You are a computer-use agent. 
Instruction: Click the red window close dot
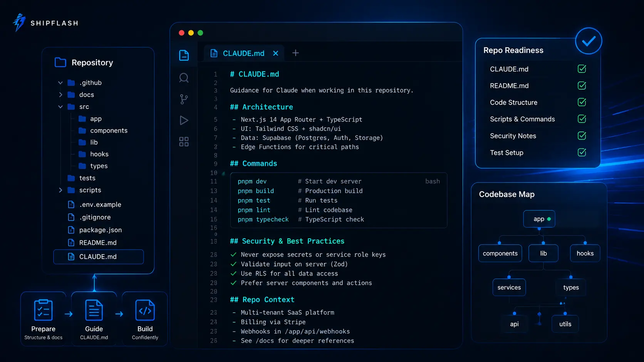[x=181, y=33]
